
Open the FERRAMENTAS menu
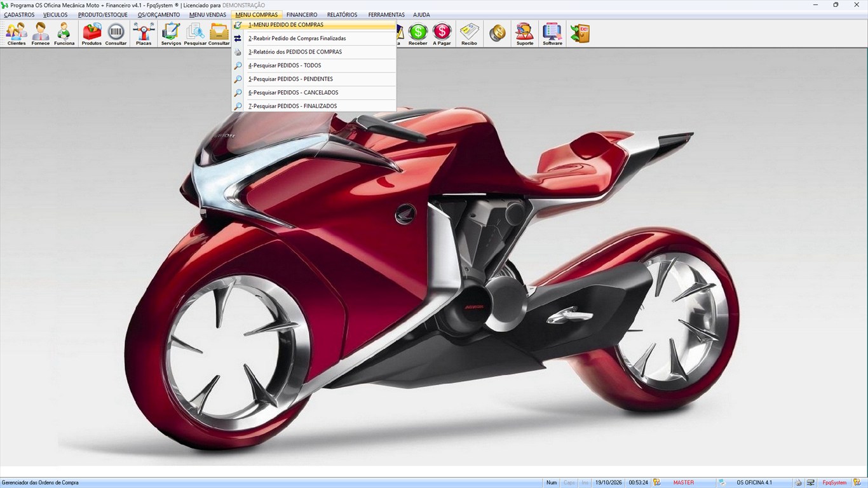(386, 15)
